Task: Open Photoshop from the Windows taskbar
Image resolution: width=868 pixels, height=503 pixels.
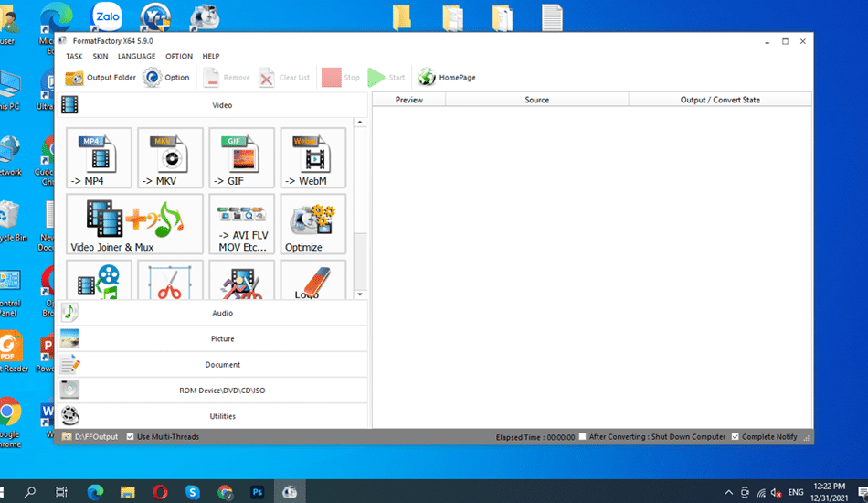Action: (258, 492)
